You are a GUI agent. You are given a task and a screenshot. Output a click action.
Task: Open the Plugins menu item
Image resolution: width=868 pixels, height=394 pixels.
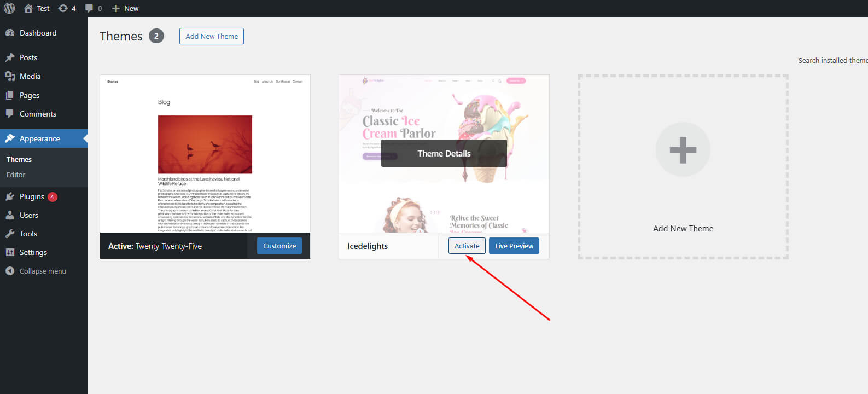pos(44,196)
